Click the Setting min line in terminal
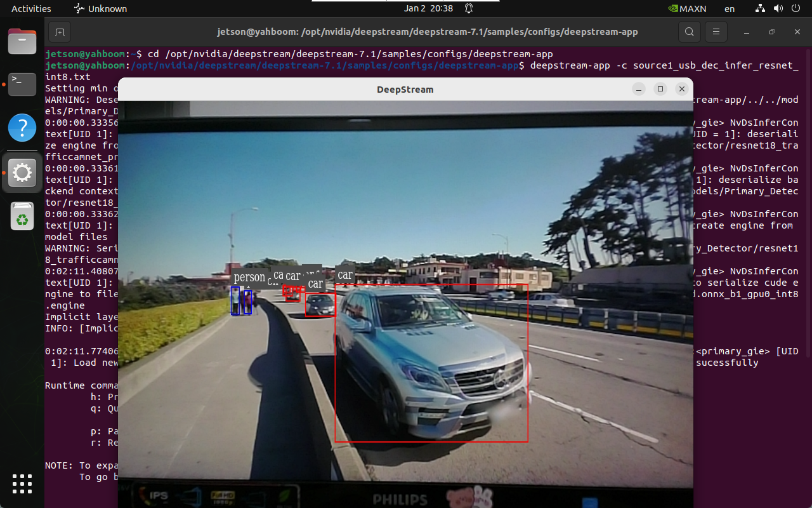This screenshot has height=508, width=812. [x=82, y=88]
